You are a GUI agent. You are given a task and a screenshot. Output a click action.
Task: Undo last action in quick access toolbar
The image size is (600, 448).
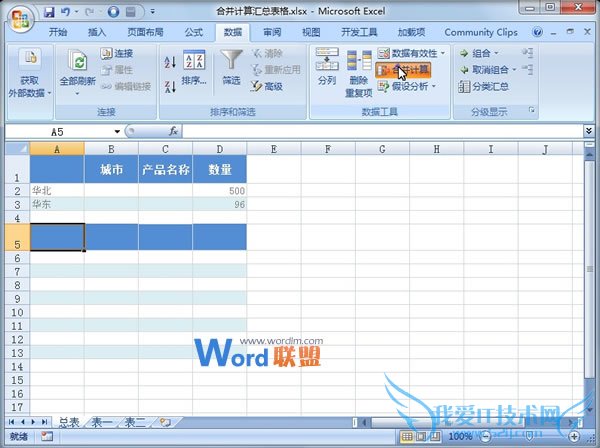tap(65, 12)
